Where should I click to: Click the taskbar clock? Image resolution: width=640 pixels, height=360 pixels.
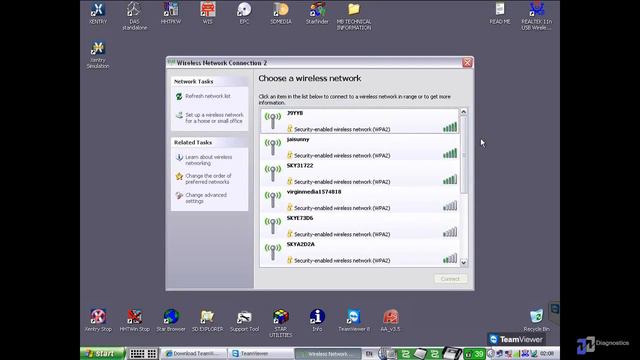pos(547,353)
